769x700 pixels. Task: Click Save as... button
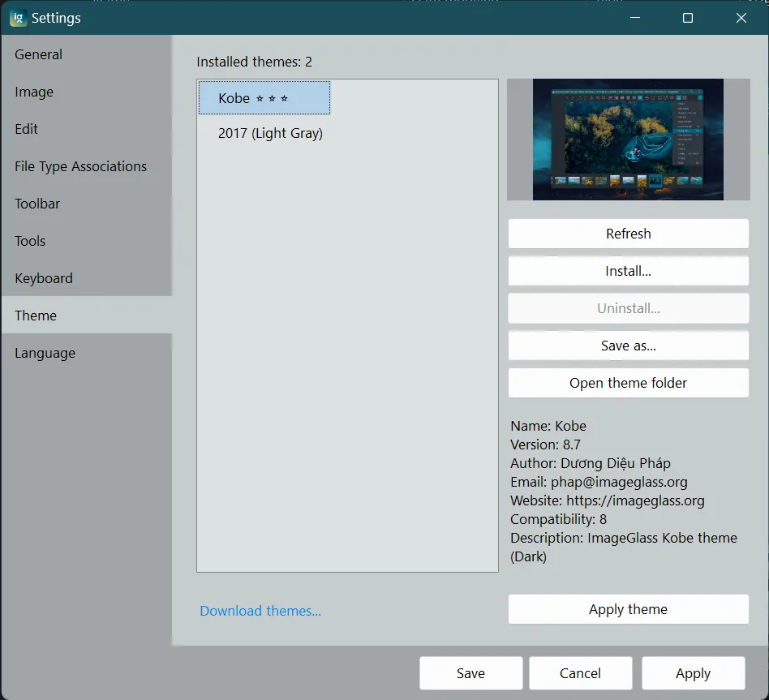(628, 346)
